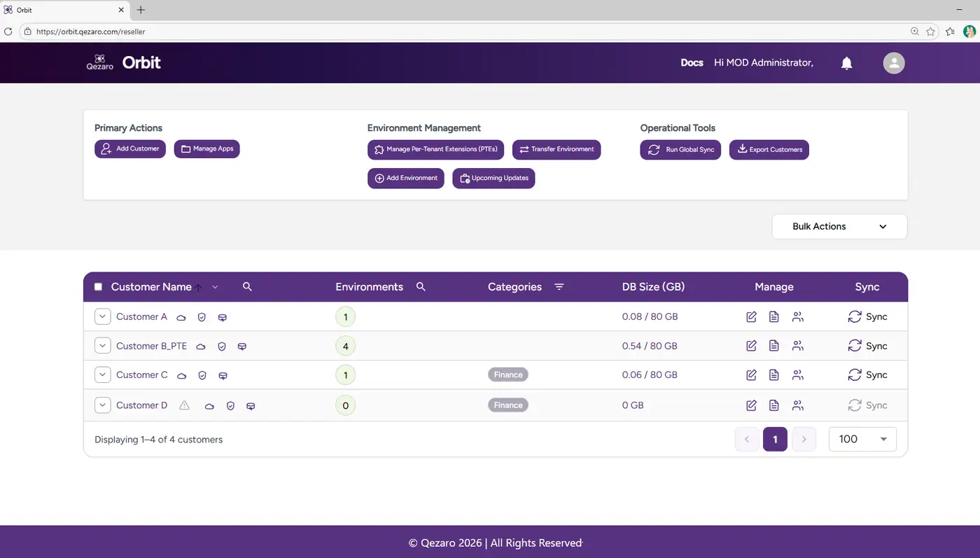Open the page size dropdown showing 100
This screenshot has height=558, width=980.
[862, 439]
